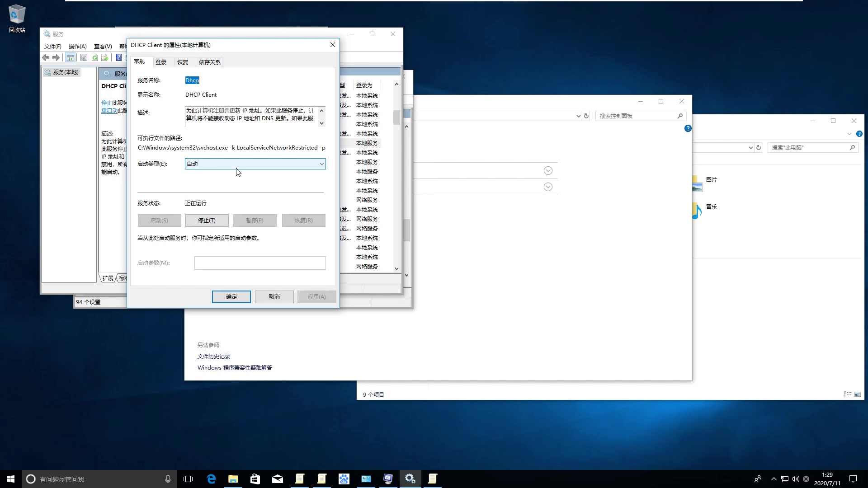Click the help question icon in Control Panel window

click(688, 128)
